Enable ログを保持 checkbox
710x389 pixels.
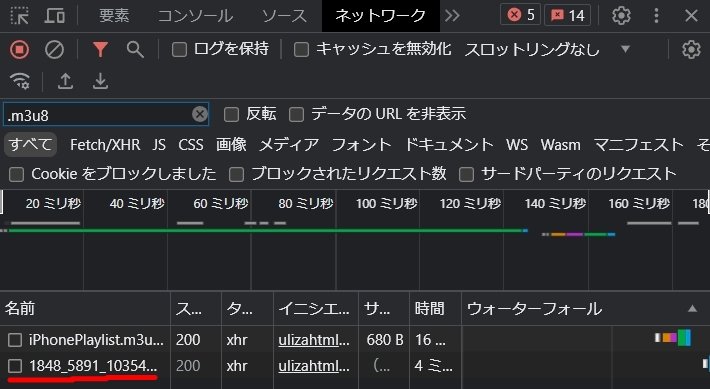179,49
